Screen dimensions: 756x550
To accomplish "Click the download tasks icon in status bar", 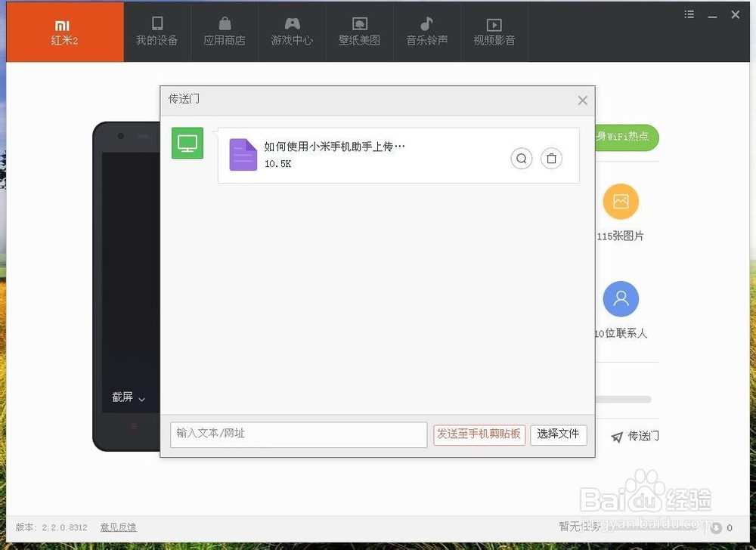I will click(716, 528).
